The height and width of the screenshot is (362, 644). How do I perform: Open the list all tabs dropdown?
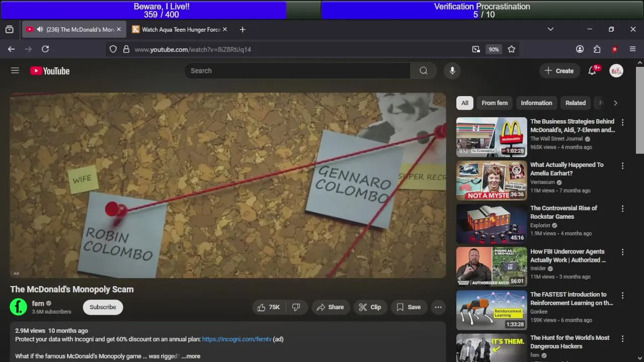[x=550, y=30]
